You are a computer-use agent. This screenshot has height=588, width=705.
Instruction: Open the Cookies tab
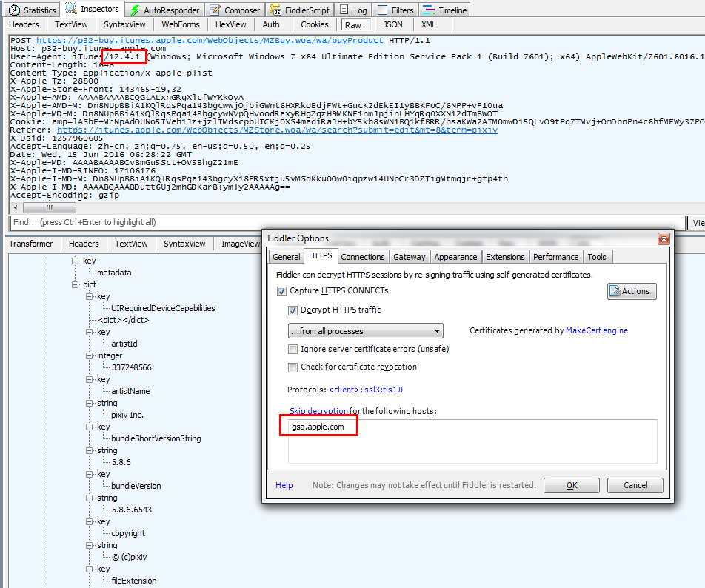314,24
